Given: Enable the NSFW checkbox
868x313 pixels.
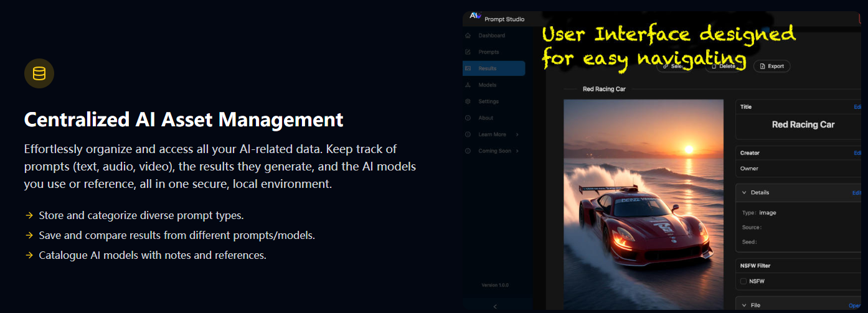Looking at the screenshot, I should 743,281.
